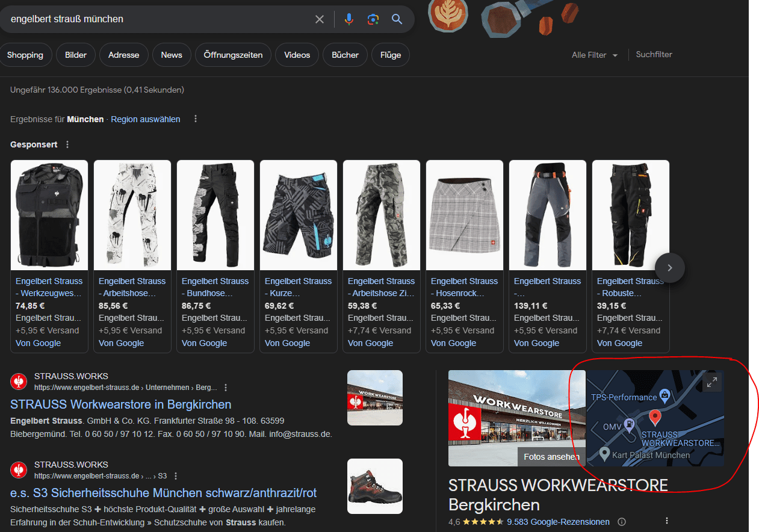This screenshot has height=532, width=759.
Task: Click the grey checked skirt product image
Action: [x=465, y=215]
